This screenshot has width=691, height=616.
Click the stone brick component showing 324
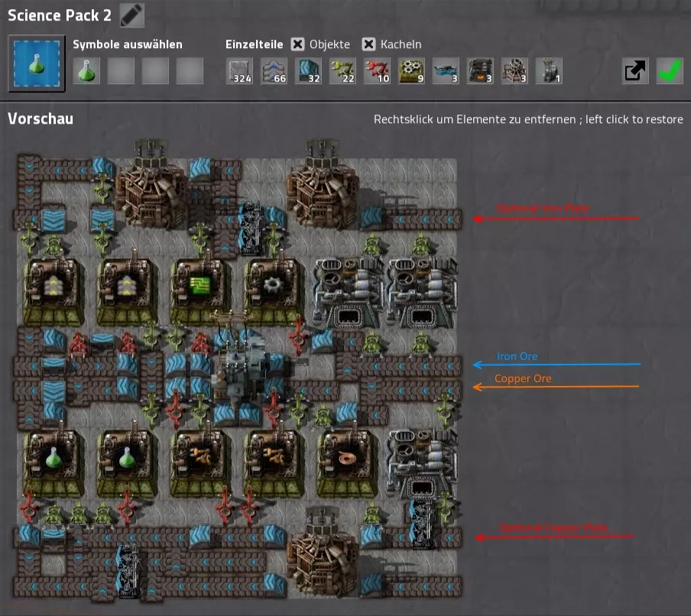coord(239,70)
